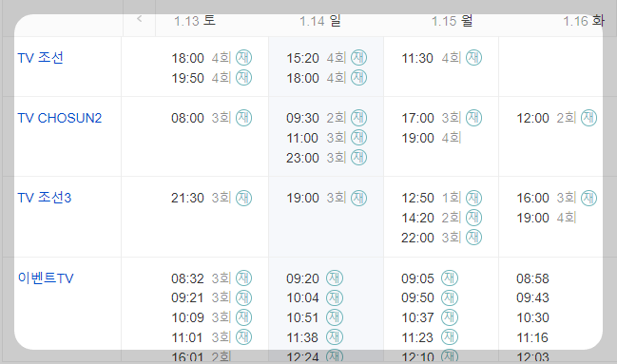Open the TV 조선 channel link
Image resolution: width=617 pixels, height=364 pixels.
tap(40, 58)
